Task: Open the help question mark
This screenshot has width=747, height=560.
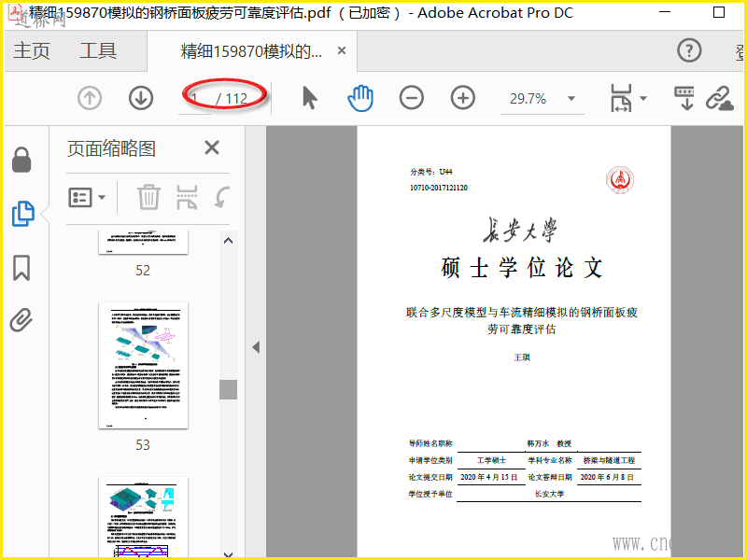Action: point(689,50)
